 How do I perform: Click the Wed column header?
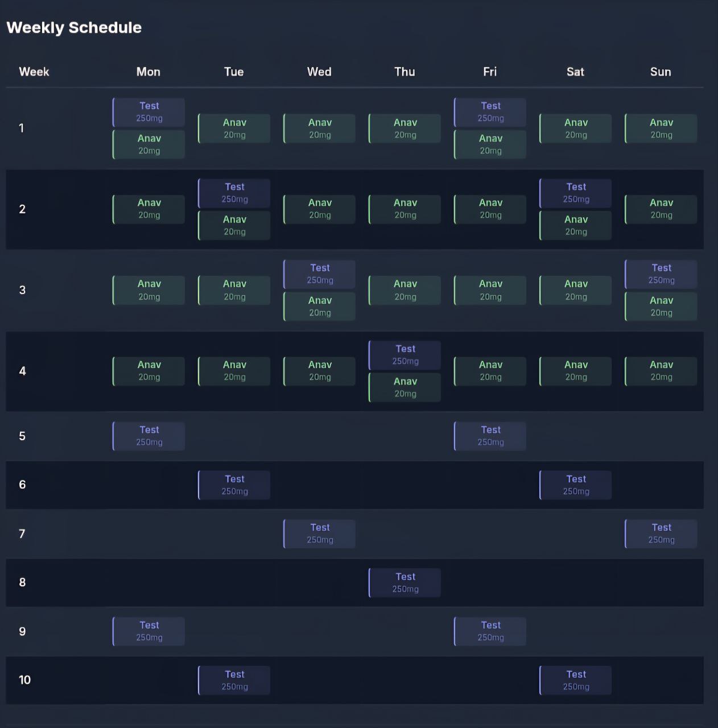click(x=319, y=72)
